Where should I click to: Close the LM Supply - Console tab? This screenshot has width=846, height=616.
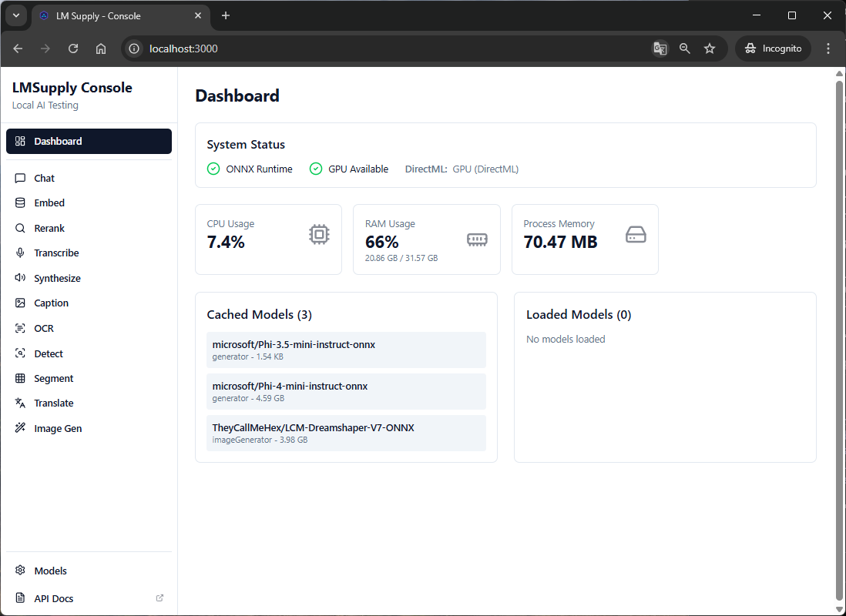click(198, 15)
